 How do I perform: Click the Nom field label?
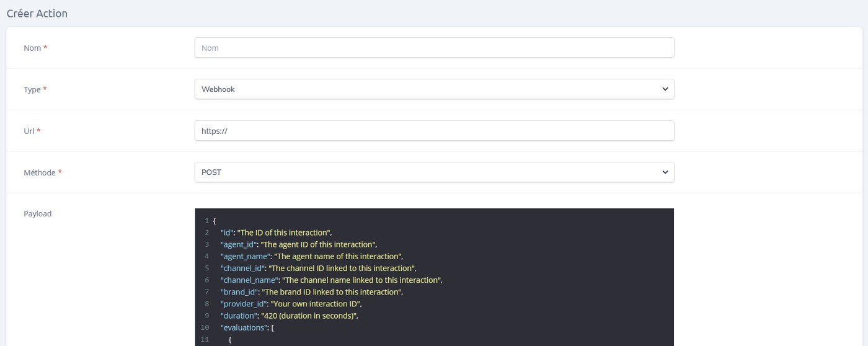point(32,48)
